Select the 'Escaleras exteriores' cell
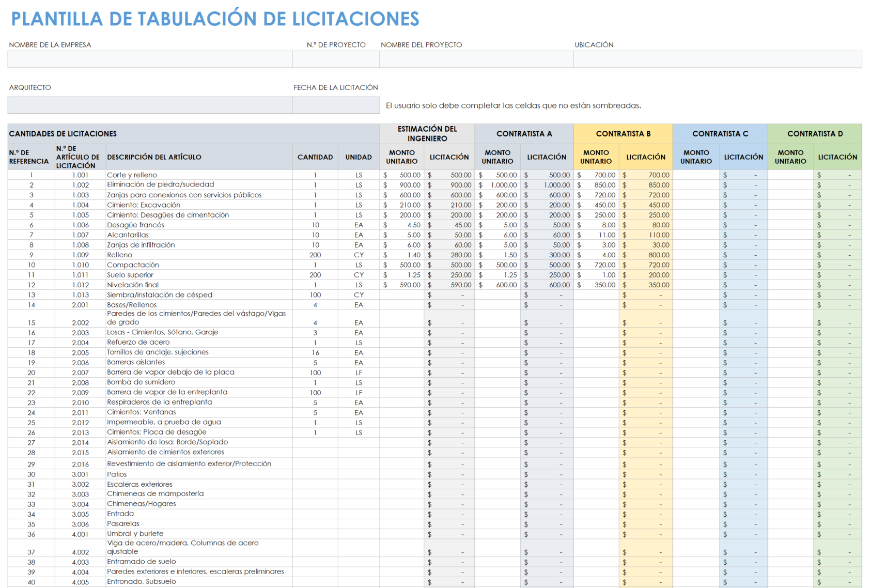 [x=199, y=484]
